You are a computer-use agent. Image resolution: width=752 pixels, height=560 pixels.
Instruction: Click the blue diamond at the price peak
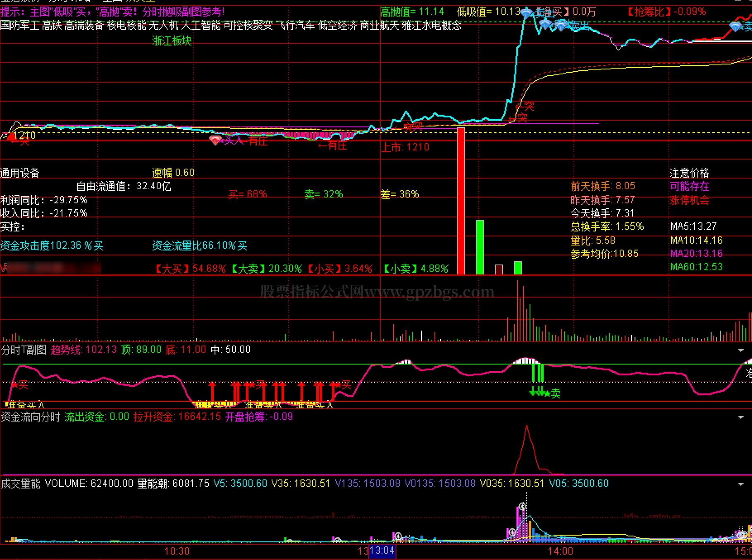(526, 13)
